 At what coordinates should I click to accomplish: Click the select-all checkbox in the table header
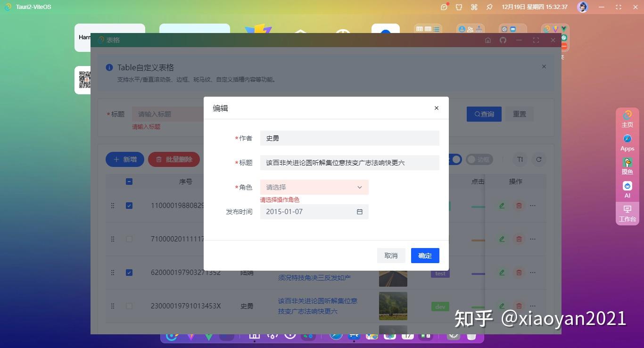[x=129, y=181]
